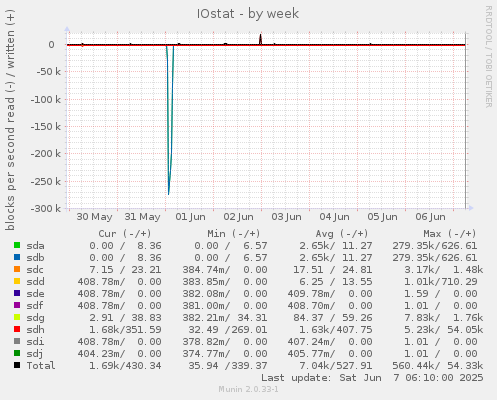Click the blue sdb legend swatch
The width and height of the screenshot is (497, 400).
(17, 257)
